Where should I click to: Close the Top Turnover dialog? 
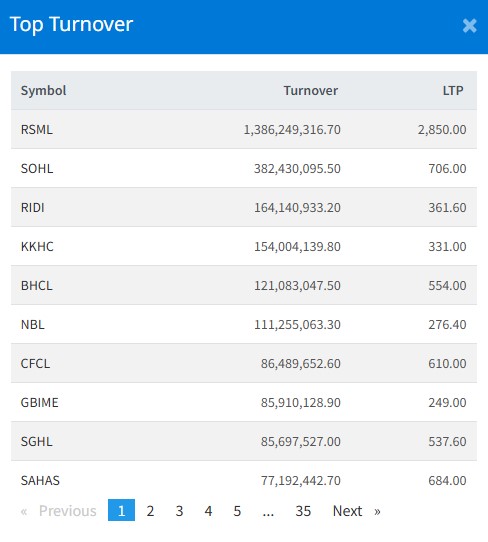(x=469, y=26)
